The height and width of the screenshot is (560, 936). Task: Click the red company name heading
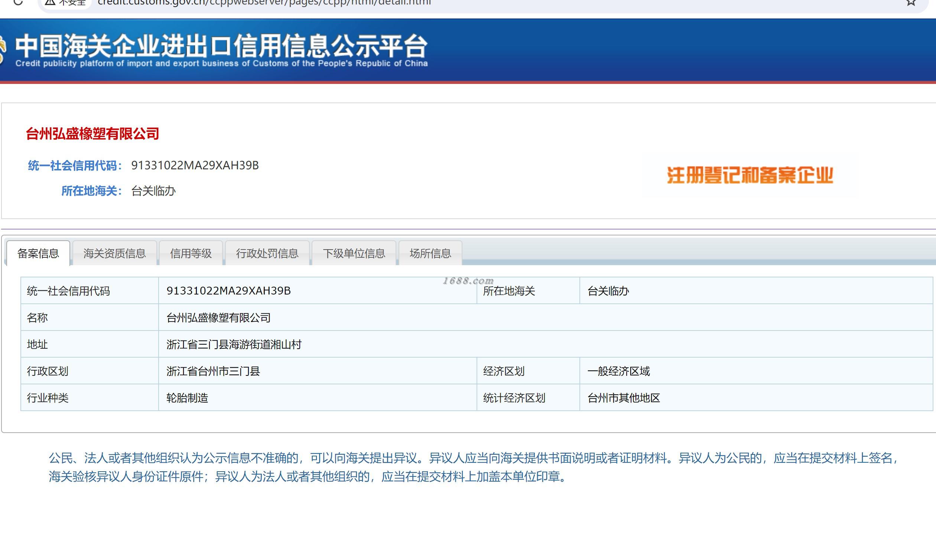(x=92, y=134)
